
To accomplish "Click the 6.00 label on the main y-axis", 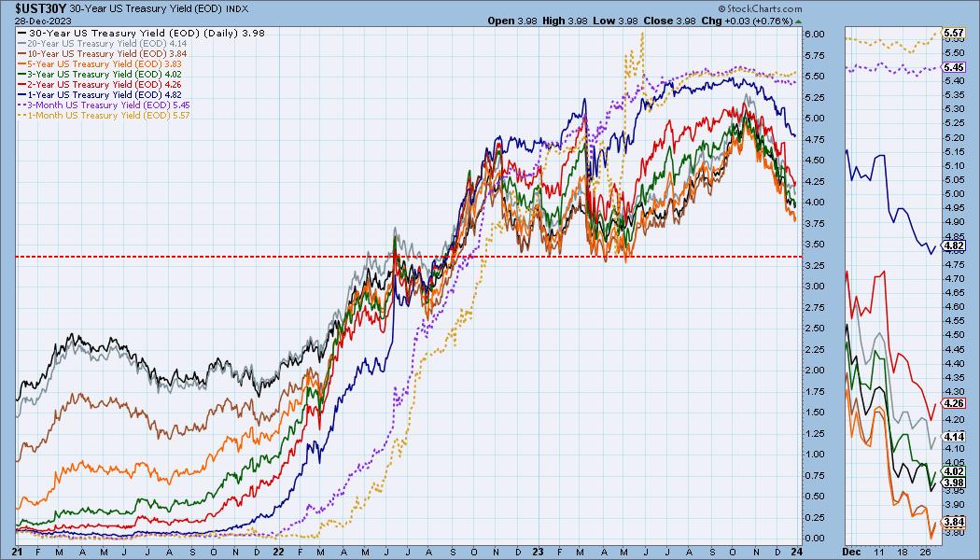I will pos(815,34).
